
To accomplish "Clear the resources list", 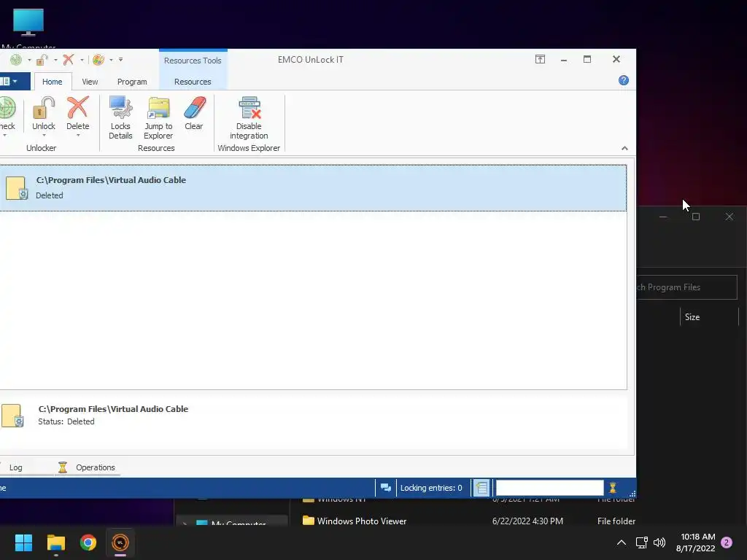I will pyautogui.click(x=194, y=113).
